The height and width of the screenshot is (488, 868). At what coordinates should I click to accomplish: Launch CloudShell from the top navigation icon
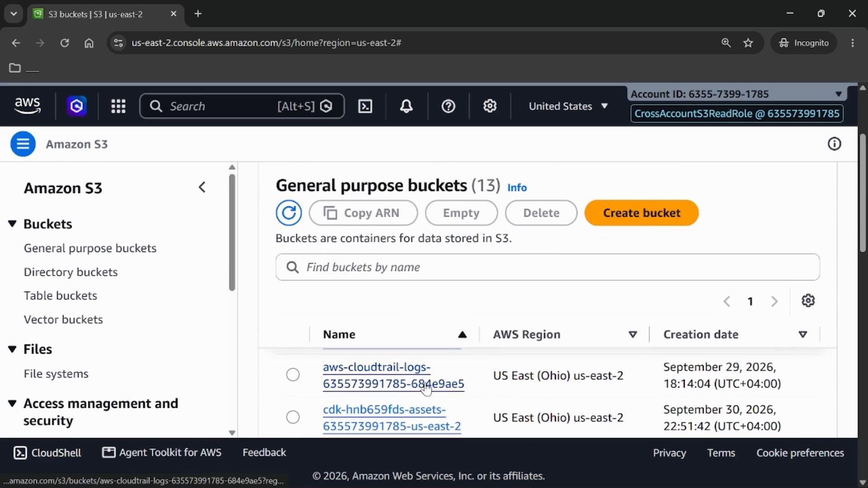tap(365, 106)
